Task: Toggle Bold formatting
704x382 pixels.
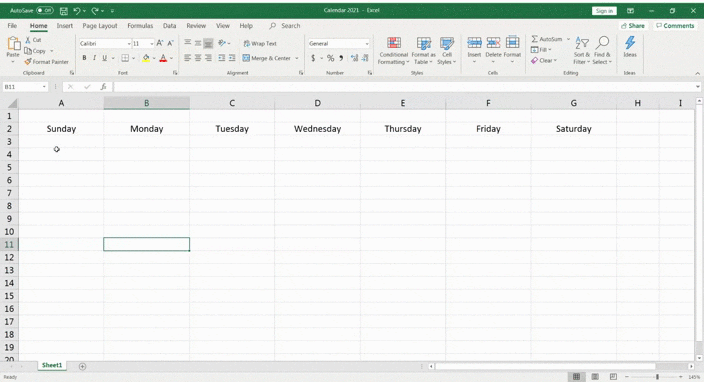Action: click(84, 58)
